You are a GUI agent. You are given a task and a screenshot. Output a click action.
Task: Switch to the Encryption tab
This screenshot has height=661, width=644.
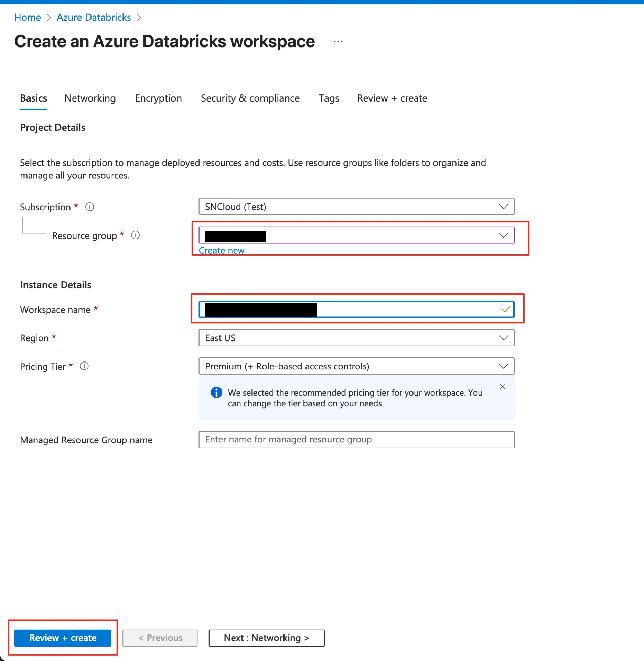coord(158,98)
